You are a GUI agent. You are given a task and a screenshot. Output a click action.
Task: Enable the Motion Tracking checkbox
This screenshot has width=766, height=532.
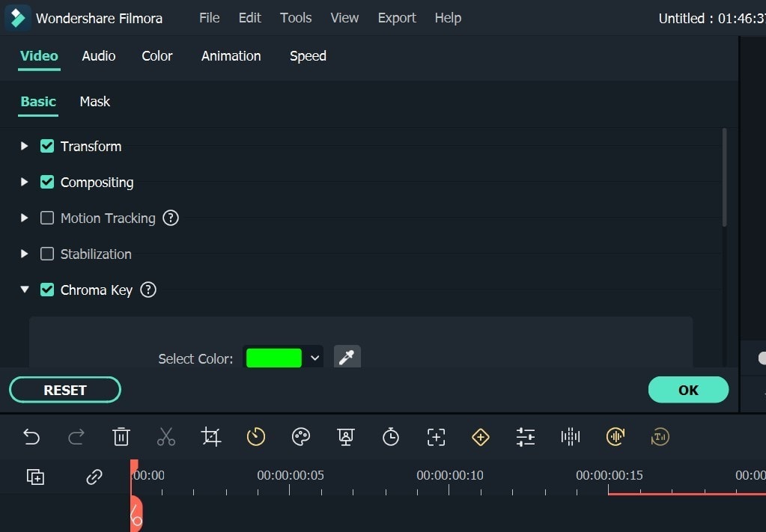(x=47, y=218)
